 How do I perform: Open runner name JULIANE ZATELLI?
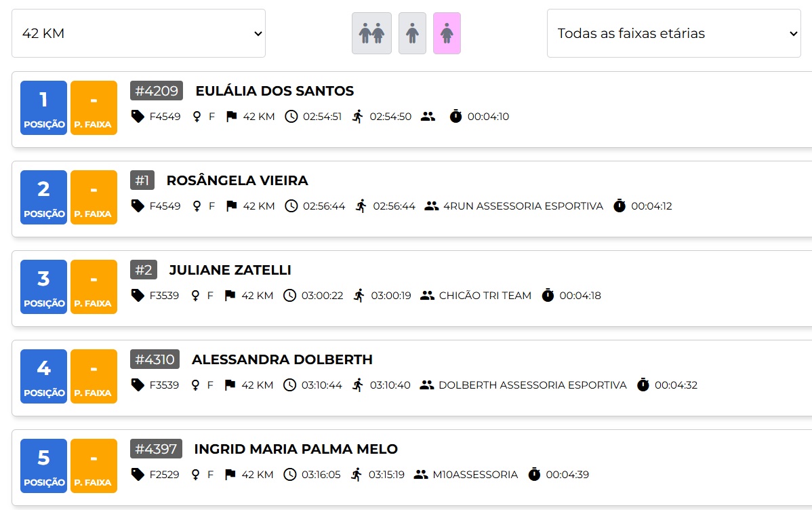230,270
